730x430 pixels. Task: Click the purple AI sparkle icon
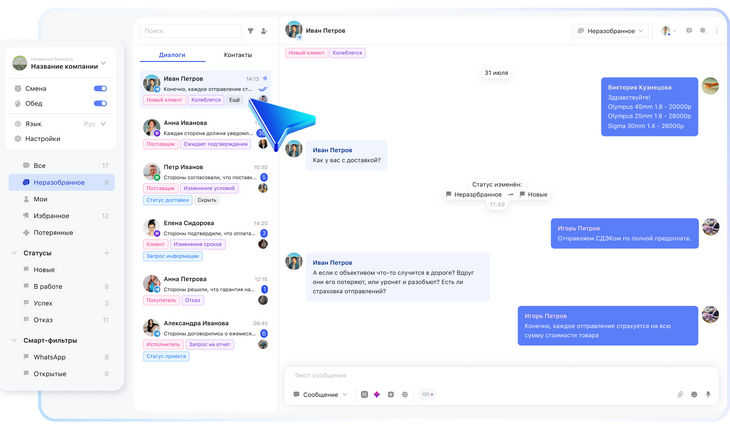point(377,394)
